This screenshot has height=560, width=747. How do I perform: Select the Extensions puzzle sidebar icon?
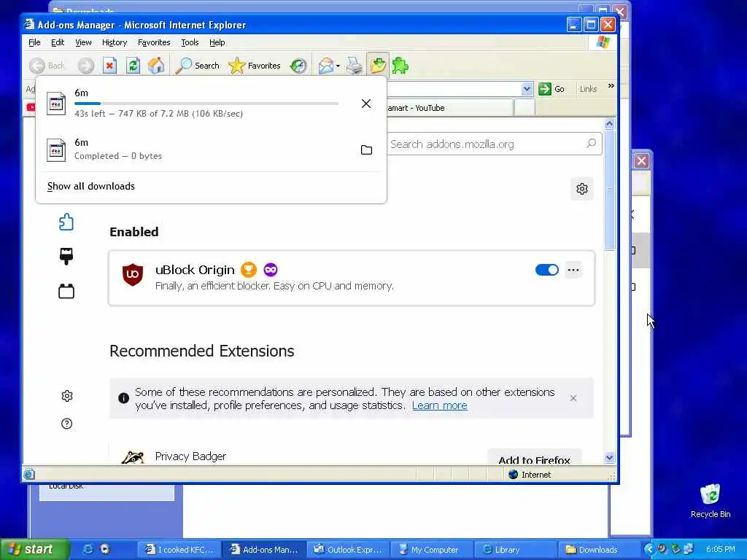coord(66,222)
